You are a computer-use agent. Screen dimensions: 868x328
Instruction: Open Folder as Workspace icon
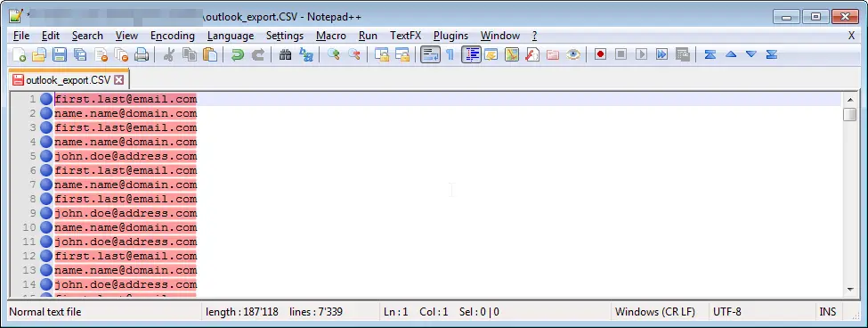coord(553,55)
